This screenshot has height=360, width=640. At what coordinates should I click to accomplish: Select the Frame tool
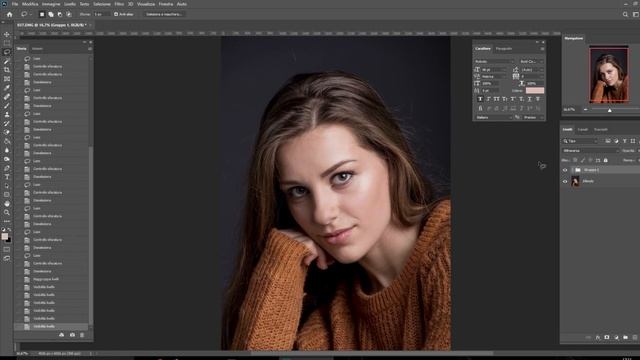(x=7, y=79)
